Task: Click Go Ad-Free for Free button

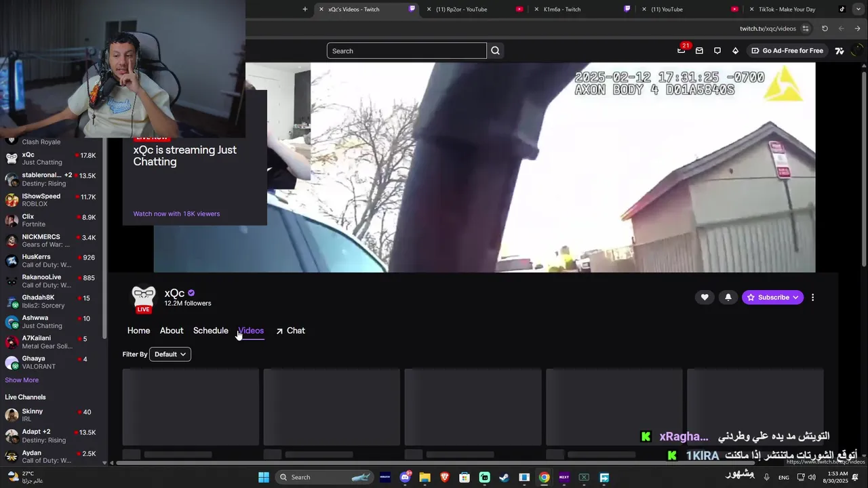Action: tap(787, 51)
